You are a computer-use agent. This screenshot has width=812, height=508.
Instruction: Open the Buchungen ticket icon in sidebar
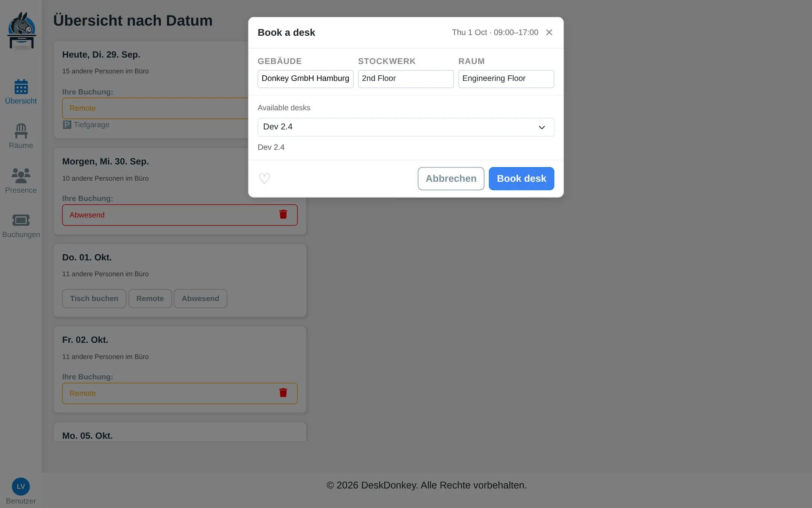coord(21,220)
